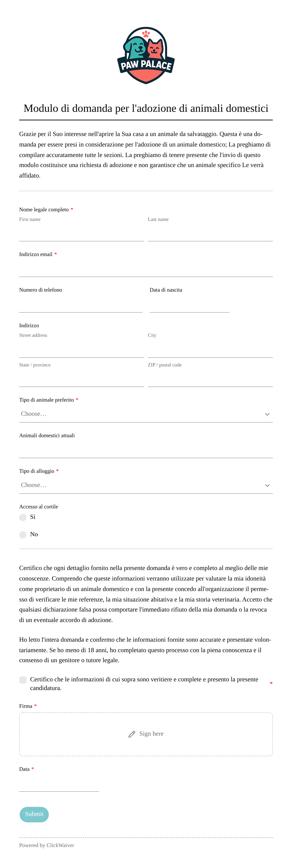
Task: Select the No radio button
Action: (x=23, y=534)
